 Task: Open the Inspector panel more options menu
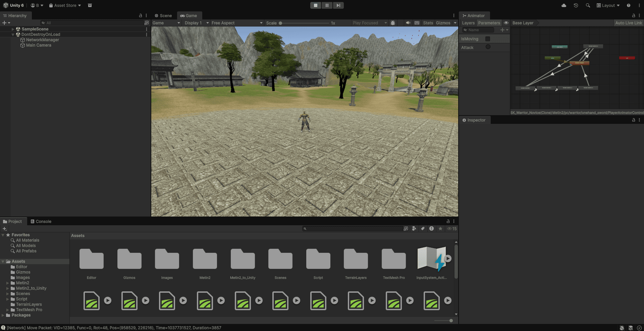point(639,120)
